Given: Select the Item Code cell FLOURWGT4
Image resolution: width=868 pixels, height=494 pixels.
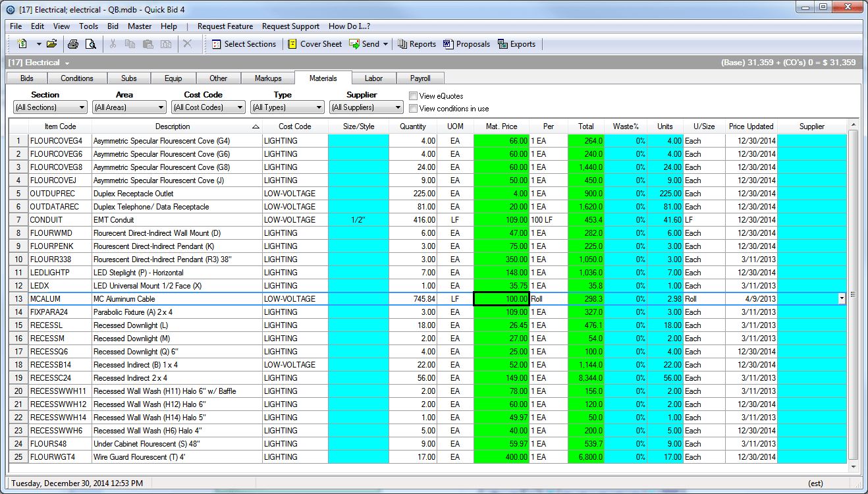Looking at the screenshot, I should 60,457.
